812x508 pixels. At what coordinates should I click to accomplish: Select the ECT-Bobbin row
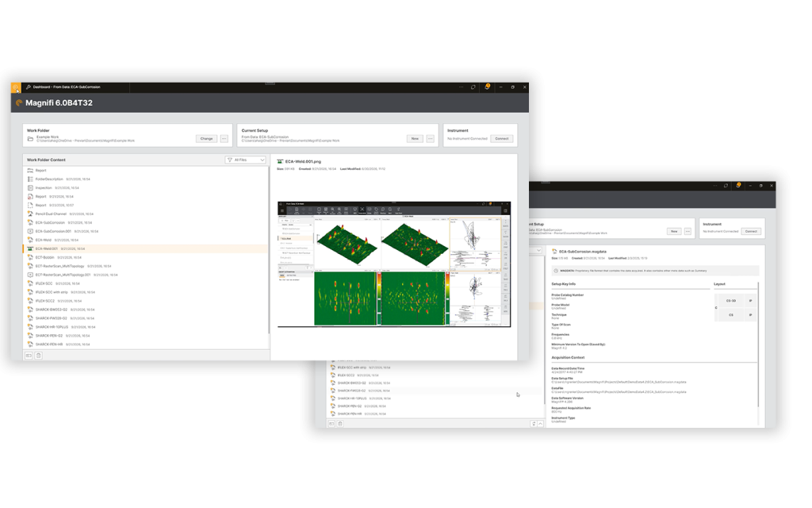(146, 257)
